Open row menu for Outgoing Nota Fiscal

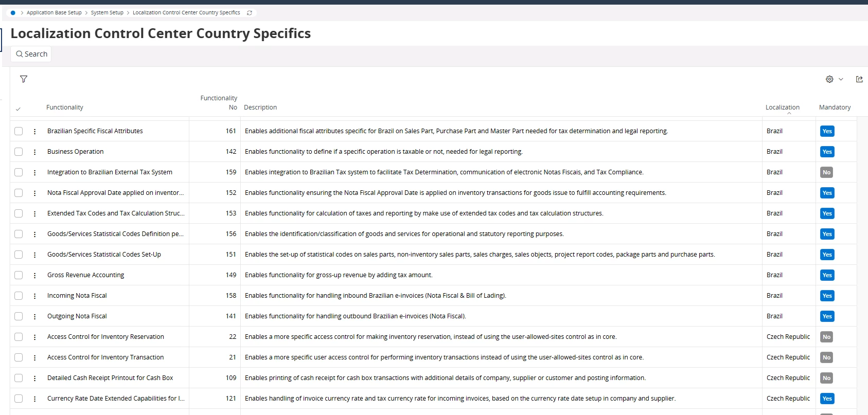pyautogui.click(x=34, y=317)
